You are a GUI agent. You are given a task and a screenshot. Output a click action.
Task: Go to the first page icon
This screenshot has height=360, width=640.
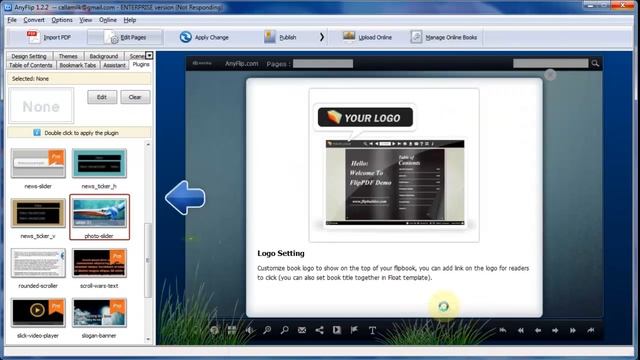pos(503,330)
